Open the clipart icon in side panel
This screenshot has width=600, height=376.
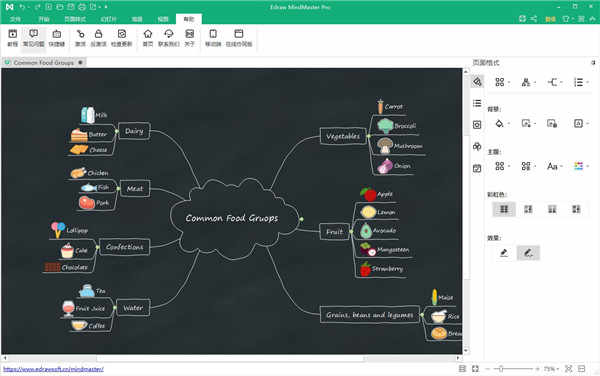tap(477, 146)
